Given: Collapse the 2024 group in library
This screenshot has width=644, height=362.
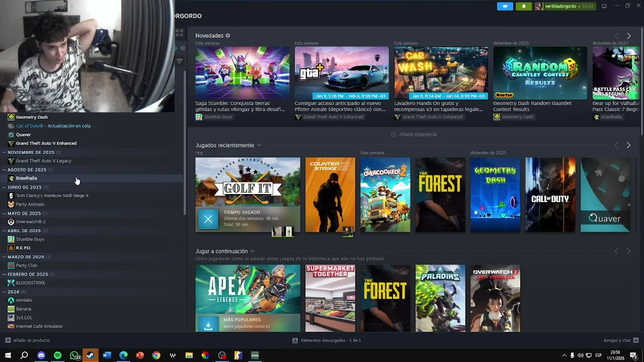Looking at the screenshot, I should (x=4, y=292).
